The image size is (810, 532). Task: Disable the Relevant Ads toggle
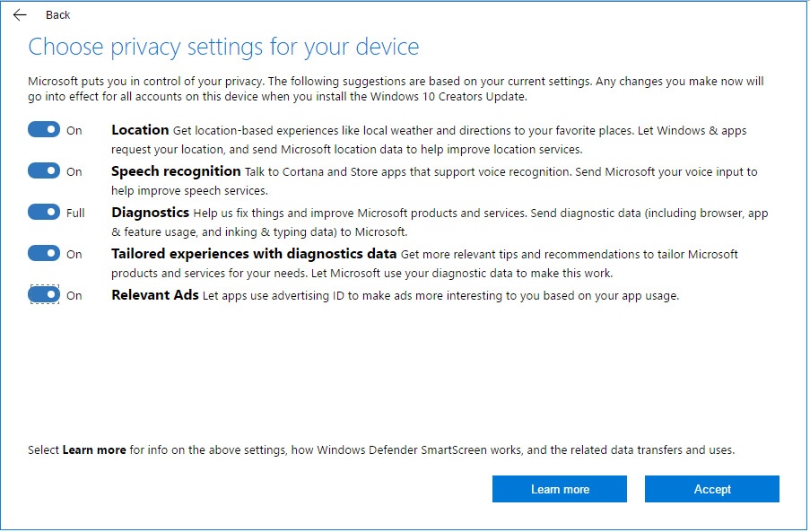(x=42, y=294)
